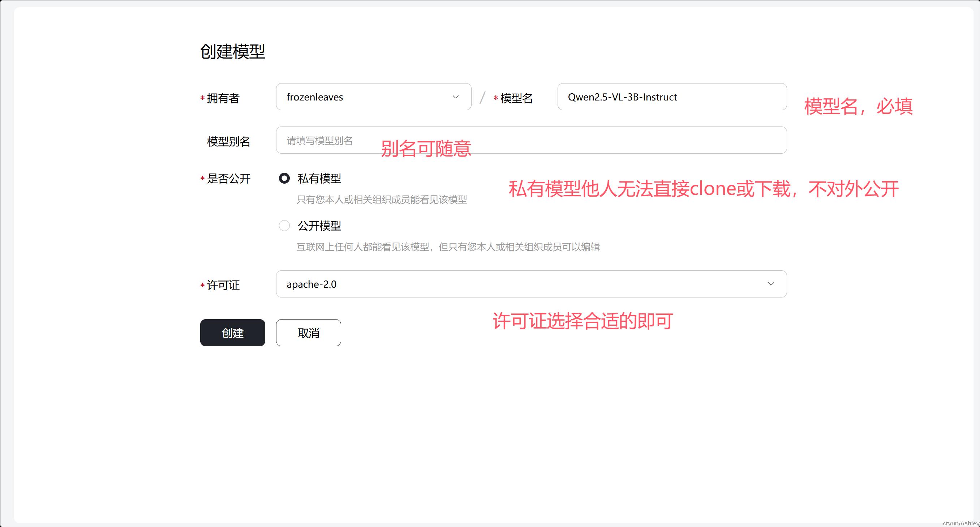Click the 互联网上任何人 description under 公开模型
This screenshot has width=980, height=527.
pos(448,247)
